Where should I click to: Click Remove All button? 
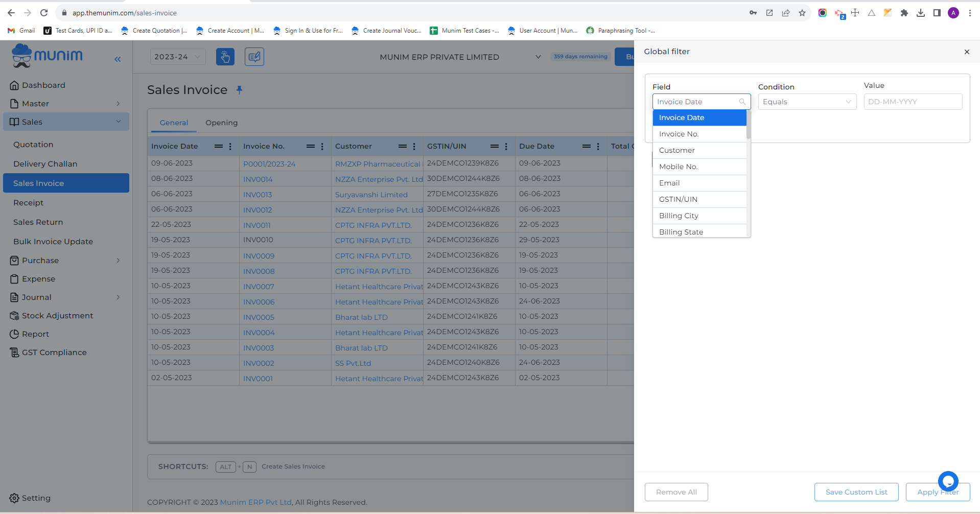tap(676, 492)
